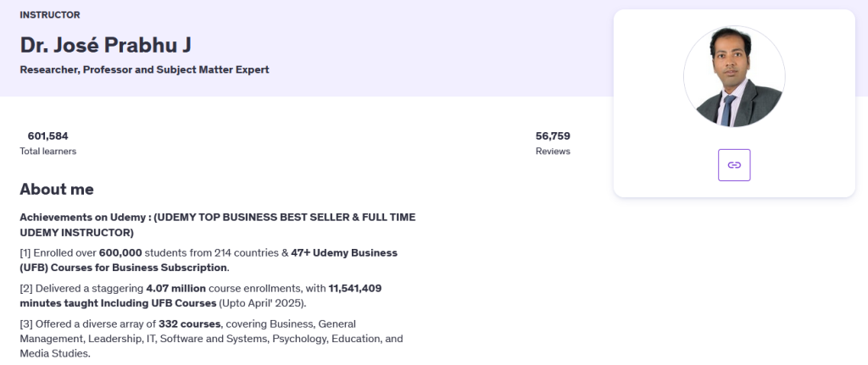The height and width of the screenshot is (365, 868).
Task: Click the 11,541,409 minutes figure
Action: [x=355, y=288]
